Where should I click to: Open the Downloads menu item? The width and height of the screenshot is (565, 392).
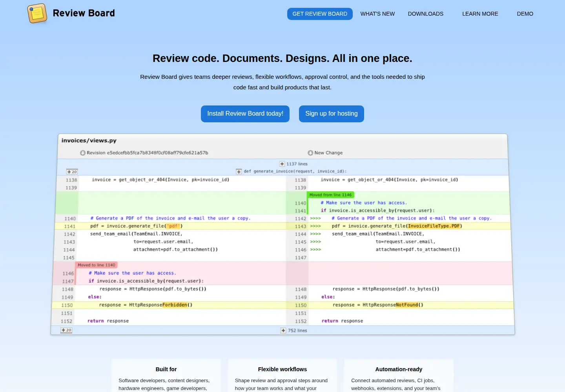coord(426,14)
